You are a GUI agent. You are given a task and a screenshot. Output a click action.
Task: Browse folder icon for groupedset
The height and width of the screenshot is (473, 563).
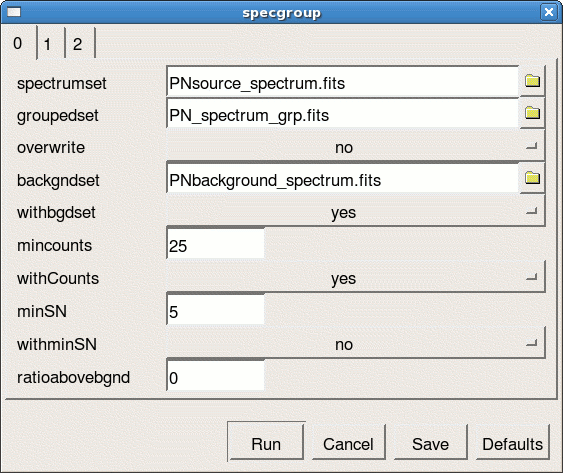click(x=532, y=113)
